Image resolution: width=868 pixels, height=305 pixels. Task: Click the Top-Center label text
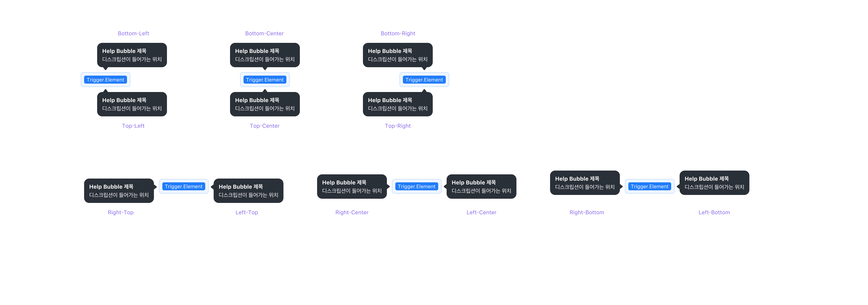pyautogui.click(x=265, y=126)
